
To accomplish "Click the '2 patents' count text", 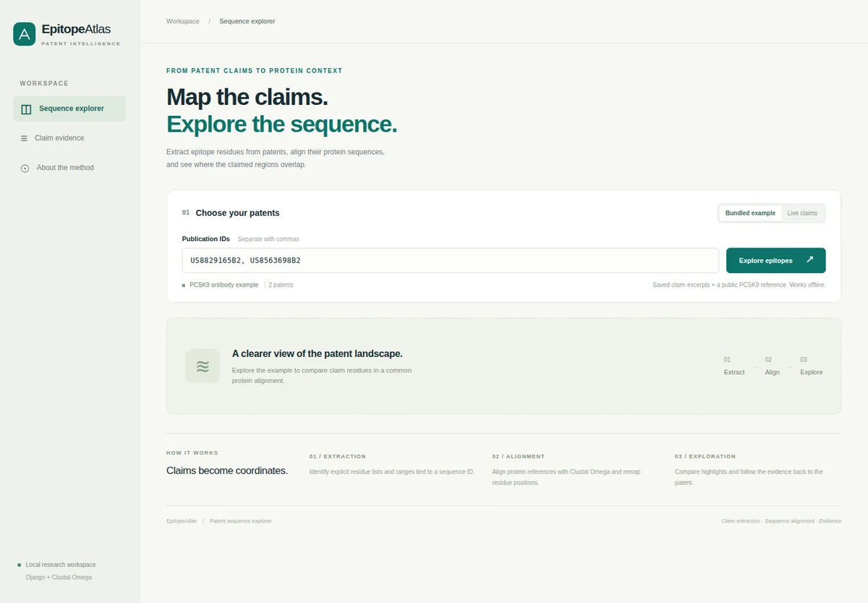I will [281, 285].
